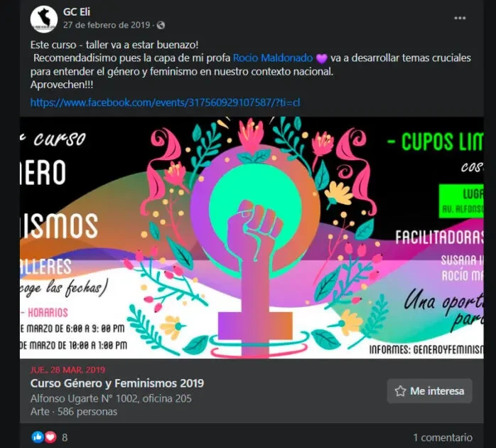The width and height of the screenshot is (496, 448).
Task: Open the feminist fist event banner image
Action: coord(252,238)
